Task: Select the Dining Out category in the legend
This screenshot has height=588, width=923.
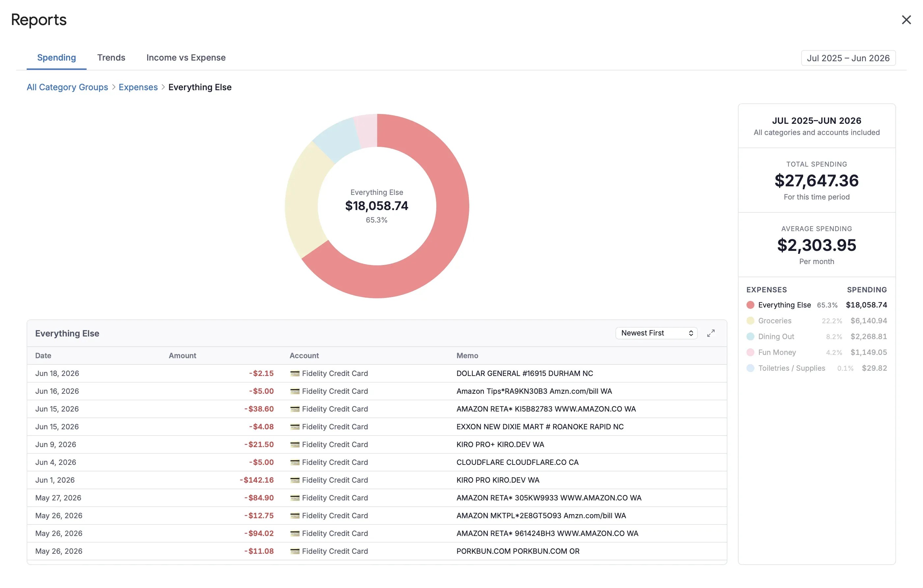Action: (816, 336)
